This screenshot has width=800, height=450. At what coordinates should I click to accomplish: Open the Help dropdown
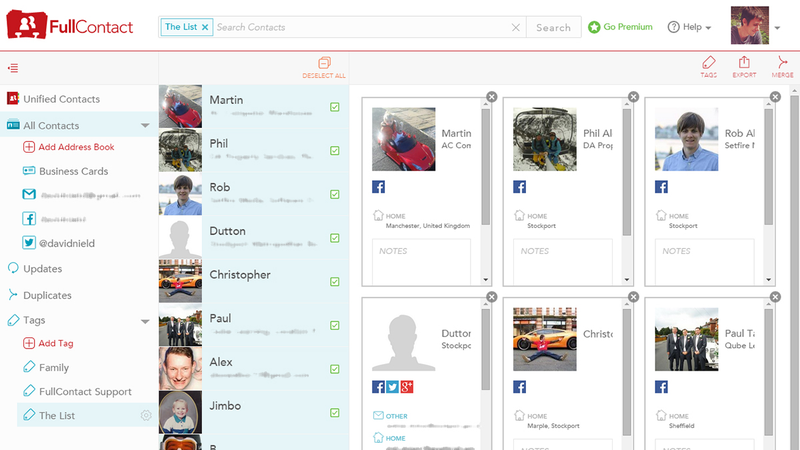(x=689, y=27)
